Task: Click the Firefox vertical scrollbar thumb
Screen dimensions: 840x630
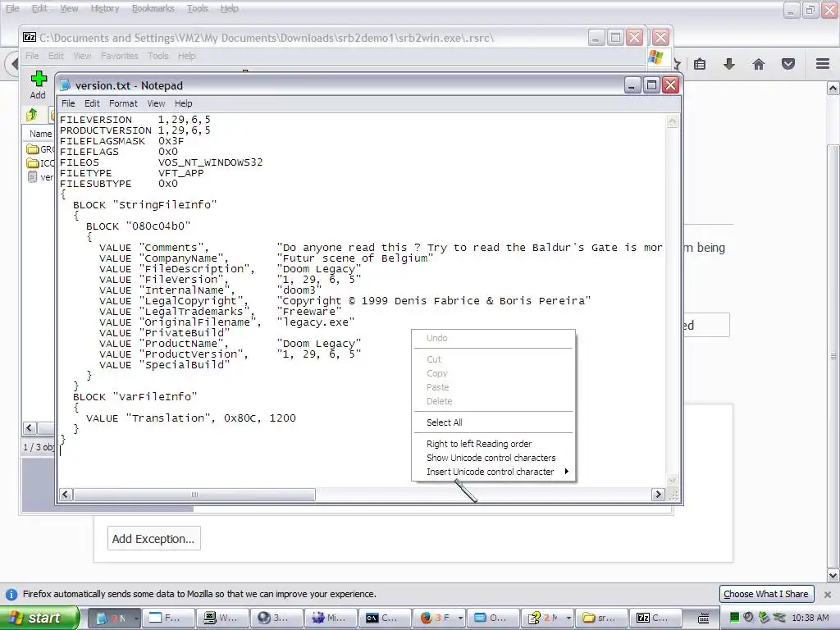Action: pos(833,356)
